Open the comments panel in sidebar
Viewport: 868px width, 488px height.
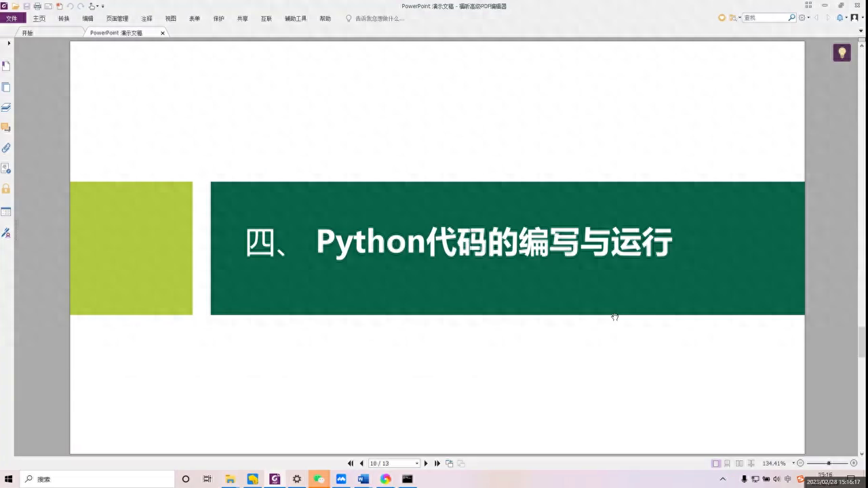6,127
